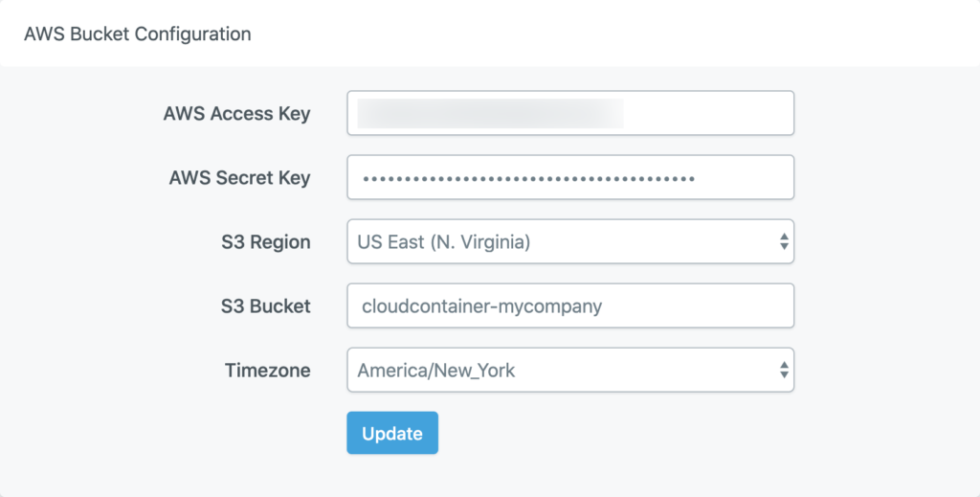Click the S3 Region up-down arrow icon
This screenshot has height=497, width=980.
[784, 241]
